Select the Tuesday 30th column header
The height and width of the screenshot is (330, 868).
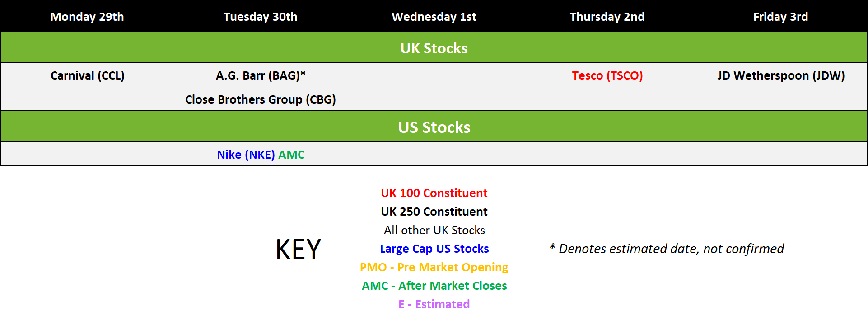260,17
